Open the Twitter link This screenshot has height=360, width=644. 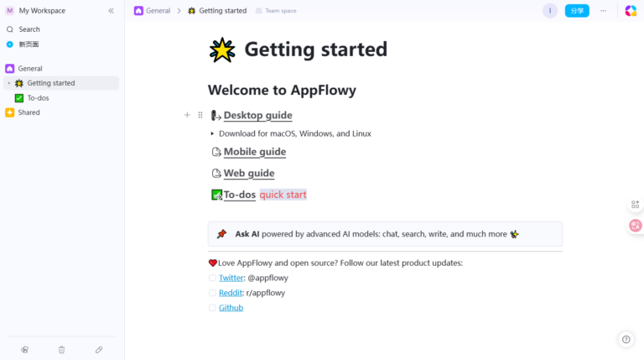[x=231, y=278]
